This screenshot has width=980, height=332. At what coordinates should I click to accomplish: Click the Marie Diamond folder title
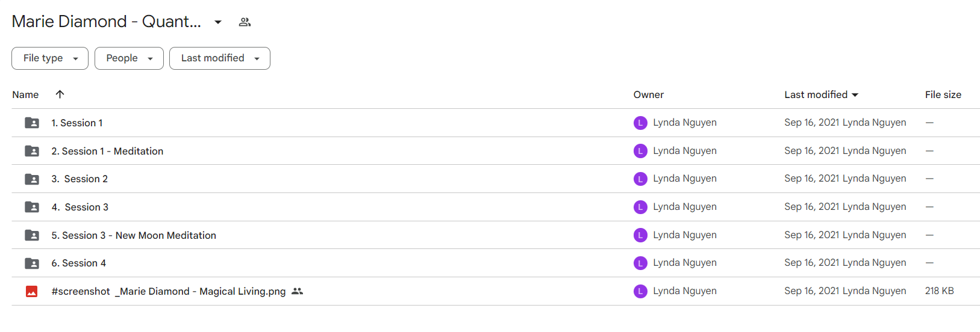(107, 22)
